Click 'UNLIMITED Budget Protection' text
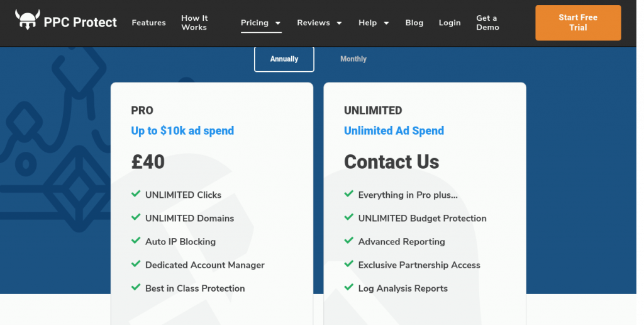 [422, 219]
